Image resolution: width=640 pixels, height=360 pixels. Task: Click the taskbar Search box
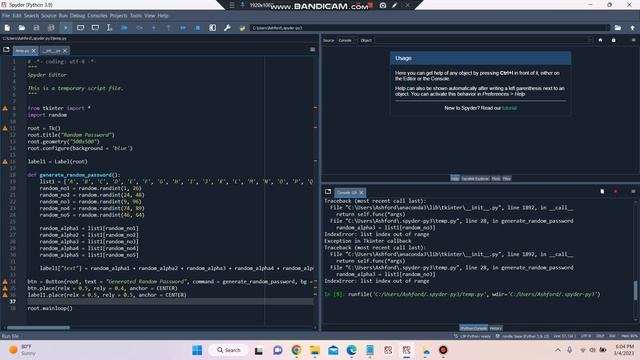229,350
